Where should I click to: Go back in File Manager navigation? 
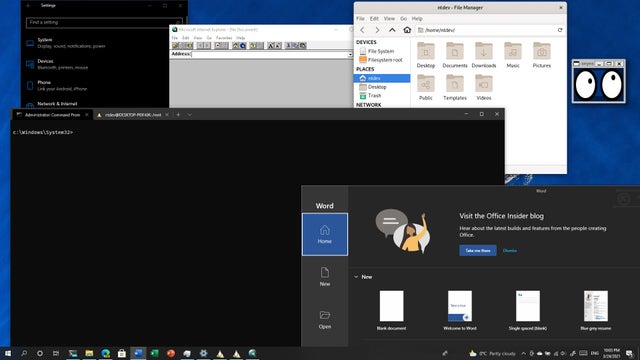point(362,30)
